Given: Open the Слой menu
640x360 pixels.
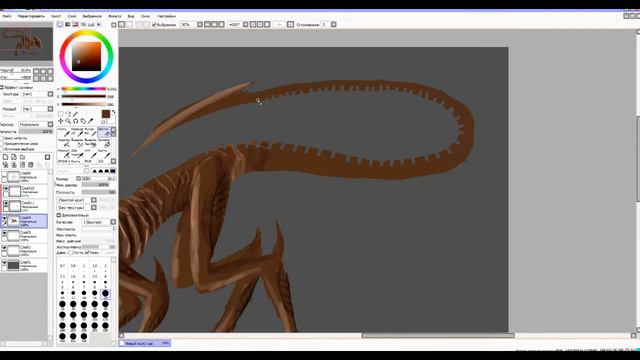Looking at the screenshot, I should click(72, 16).
